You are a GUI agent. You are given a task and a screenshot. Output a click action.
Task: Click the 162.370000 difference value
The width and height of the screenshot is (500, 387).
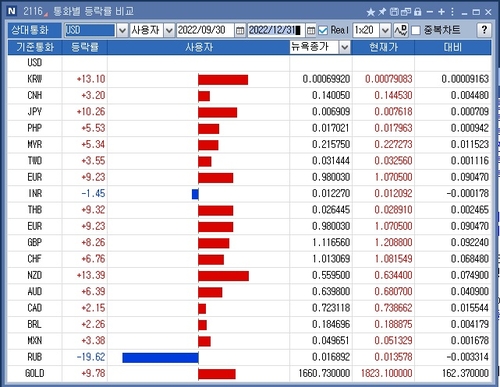pos(466,373)
